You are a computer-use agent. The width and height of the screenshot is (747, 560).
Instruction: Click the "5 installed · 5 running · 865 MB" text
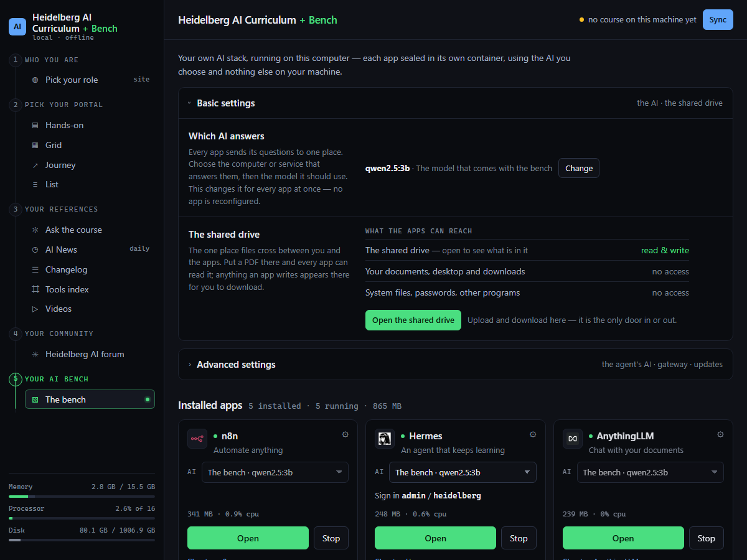pyautogui.click(x=325, y=406)
